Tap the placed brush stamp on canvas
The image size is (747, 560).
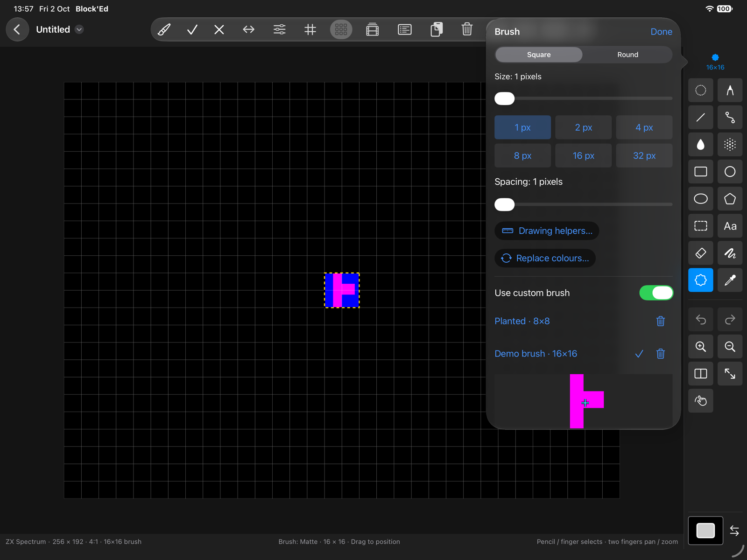pyautogui.click(x=342, y=290)
